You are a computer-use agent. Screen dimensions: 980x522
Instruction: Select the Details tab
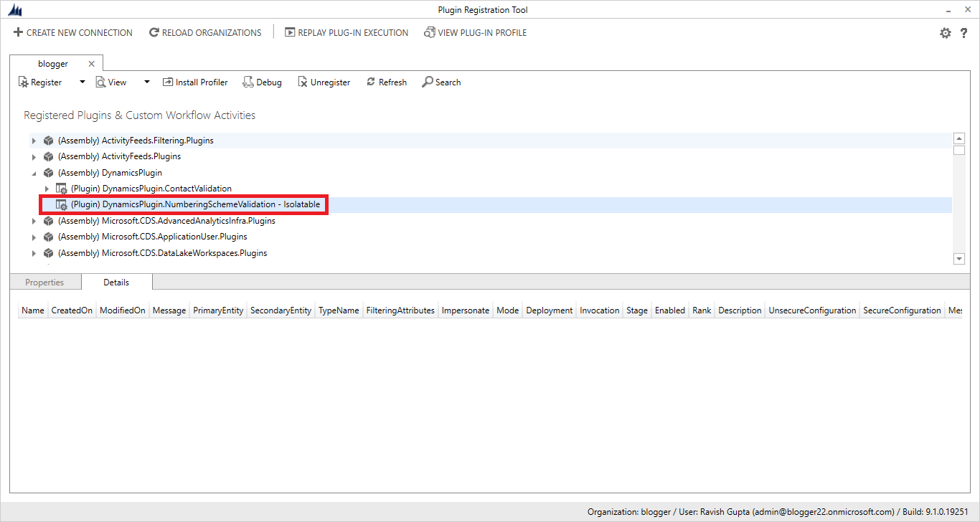[116, 283]
